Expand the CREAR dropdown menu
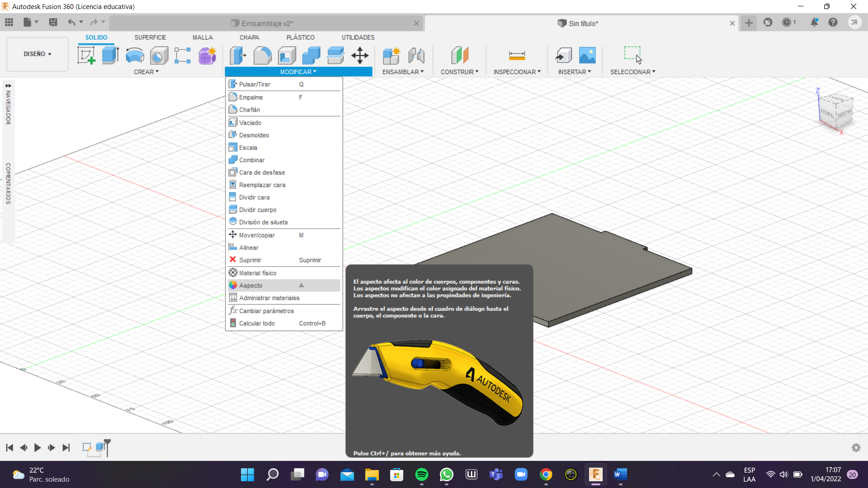 (146, 72)
